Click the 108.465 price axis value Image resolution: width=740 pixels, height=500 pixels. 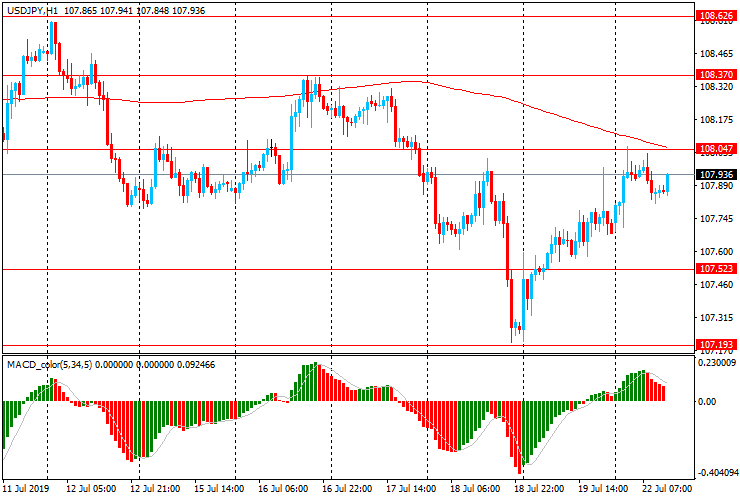point(716,54)
